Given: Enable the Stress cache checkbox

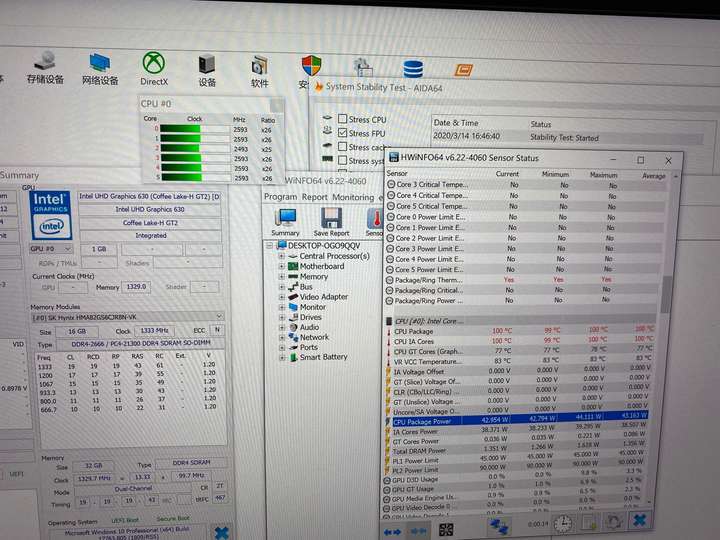Looking at the screenshot, I should 342,146.
